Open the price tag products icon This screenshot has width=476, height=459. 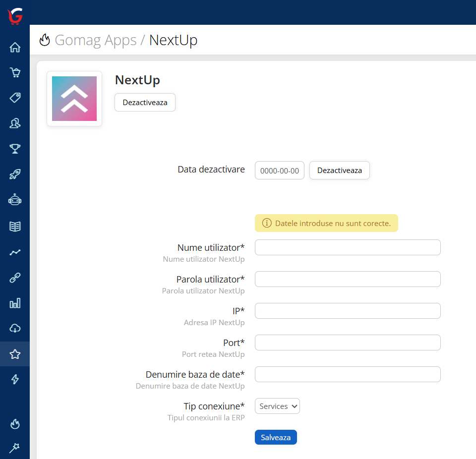[15, 98]
